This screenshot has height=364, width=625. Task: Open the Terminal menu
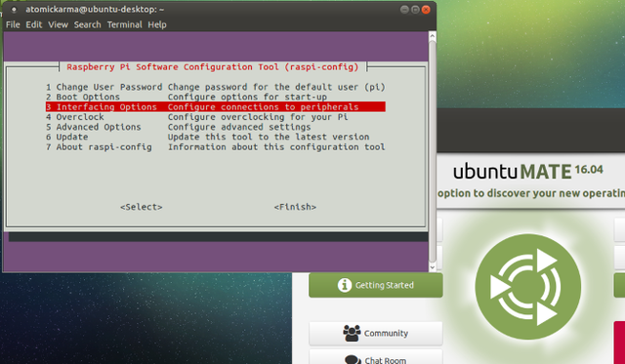click(x=124, y=24)
